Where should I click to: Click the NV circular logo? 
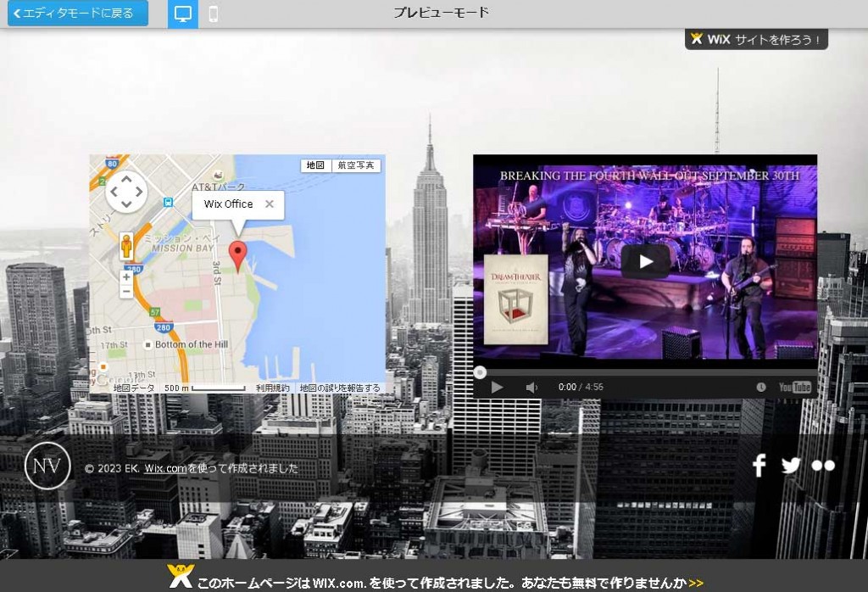(47, 466)
